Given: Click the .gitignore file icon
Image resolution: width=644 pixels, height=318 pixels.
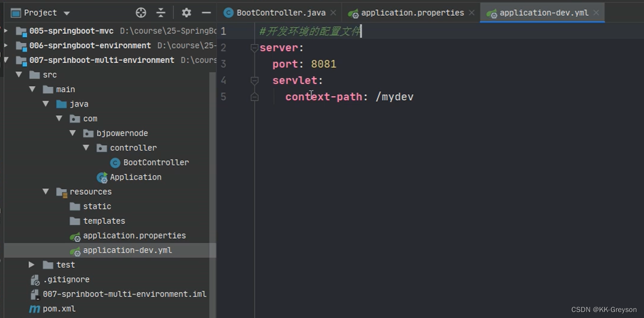Looking at the screenshot, I should pyautogui.click(x=34, y=280).
